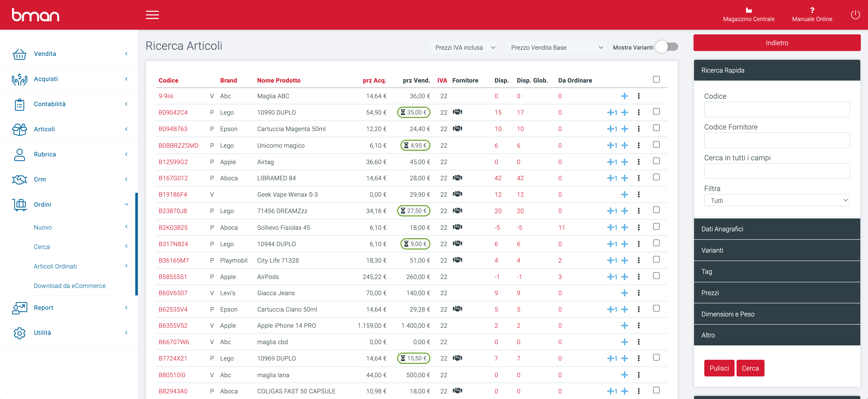Check the select-all checkbox in table header
The width and height of the screenshot is (868, 399).
click(x=656, y=79)
